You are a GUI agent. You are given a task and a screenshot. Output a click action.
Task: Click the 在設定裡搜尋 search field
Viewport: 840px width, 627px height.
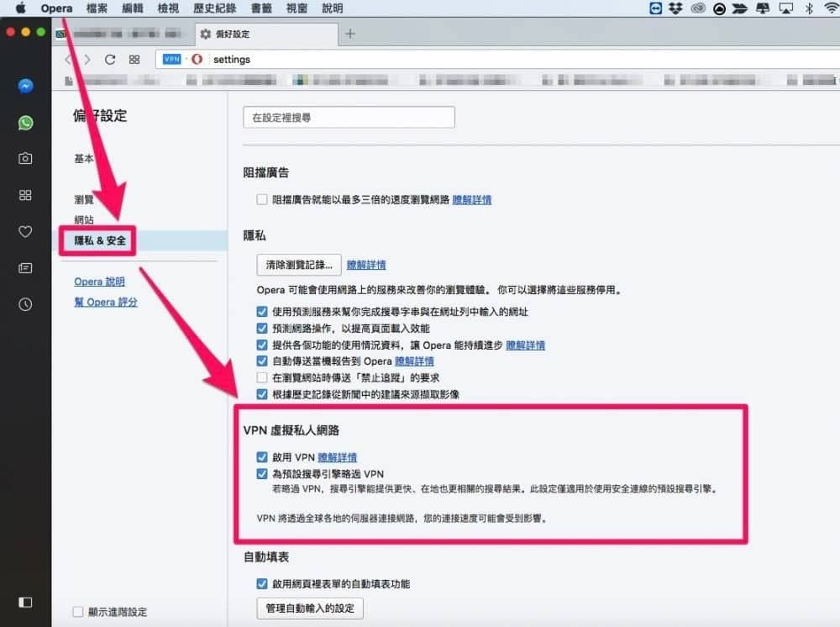click(349, 118)
